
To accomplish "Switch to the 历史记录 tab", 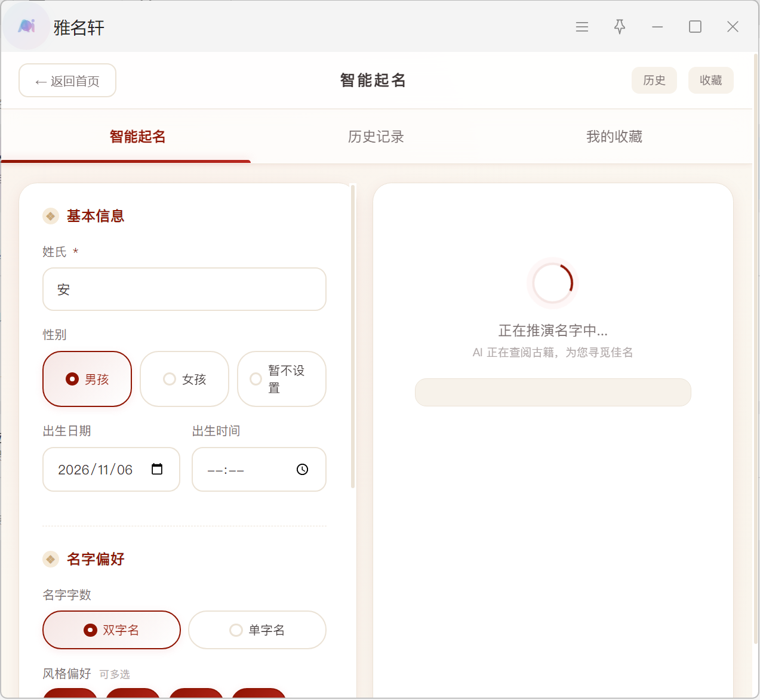I will coord(376,137).
